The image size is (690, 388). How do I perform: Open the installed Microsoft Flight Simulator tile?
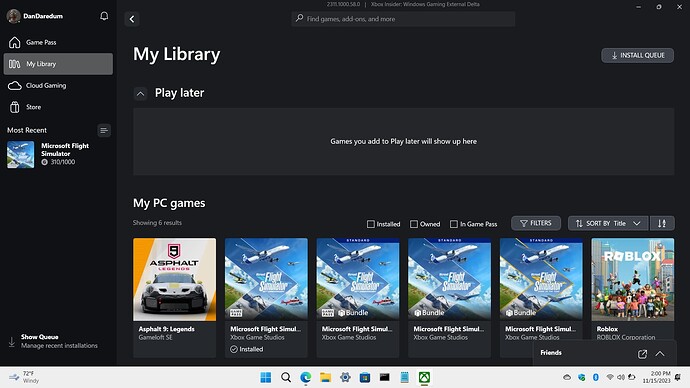coord(266,297)
